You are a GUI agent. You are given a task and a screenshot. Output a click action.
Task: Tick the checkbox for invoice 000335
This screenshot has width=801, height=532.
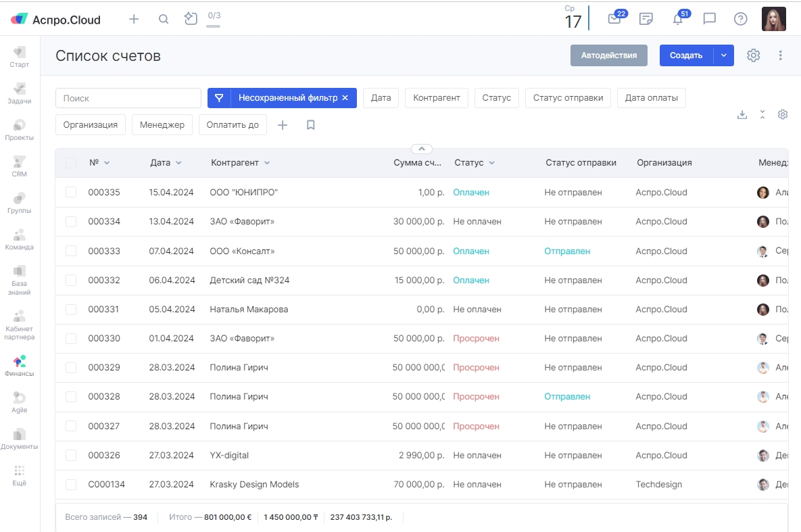71,193
